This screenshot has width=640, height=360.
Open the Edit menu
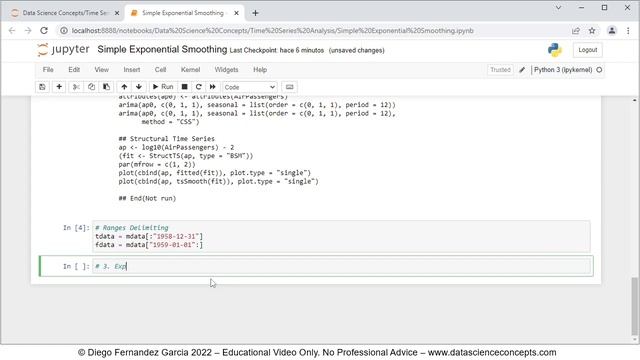(x=74, y=70)
